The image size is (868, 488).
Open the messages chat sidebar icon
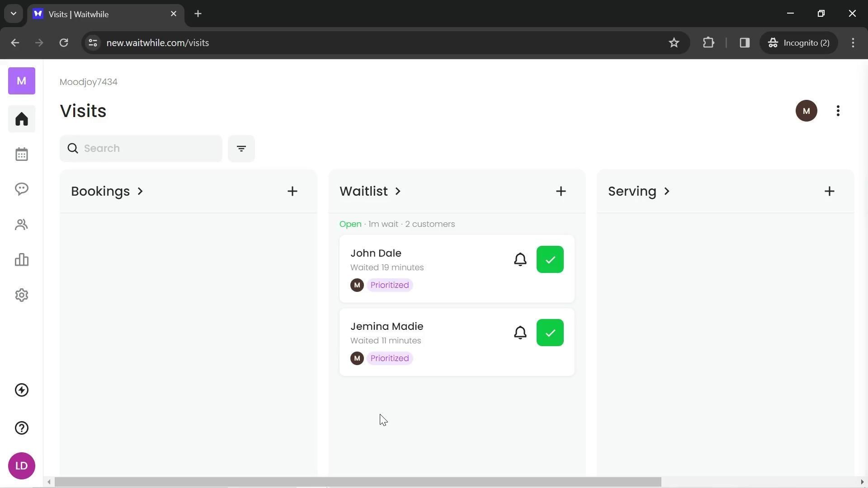coord(21,189)
